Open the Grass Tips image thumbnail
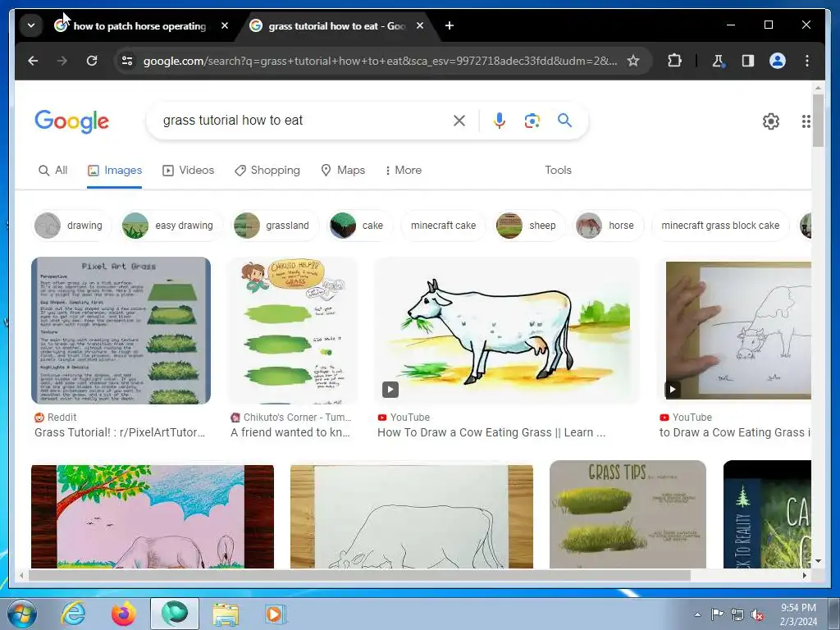This screenshot has height=630, width=840. click(628, 514)
